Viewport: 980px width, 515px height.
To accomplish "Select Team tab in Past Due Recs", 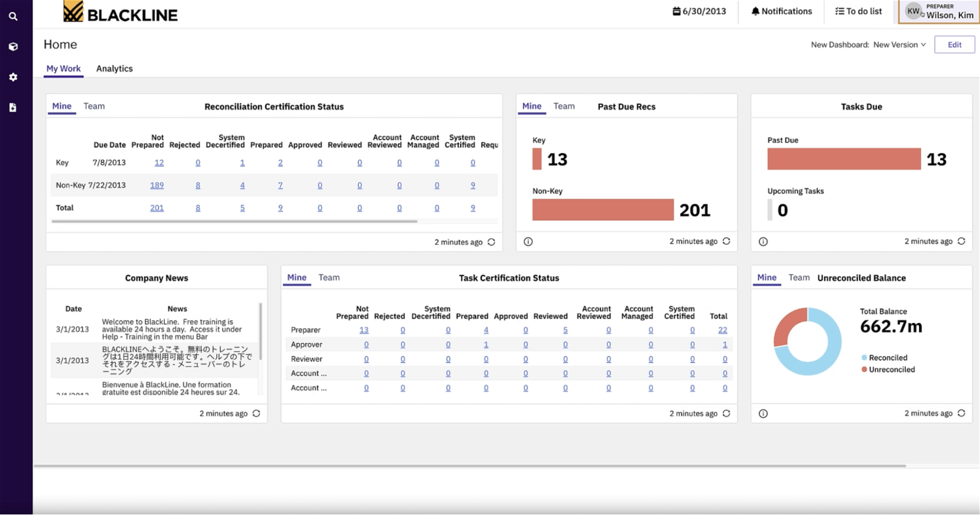I will (x=564, y=106).
